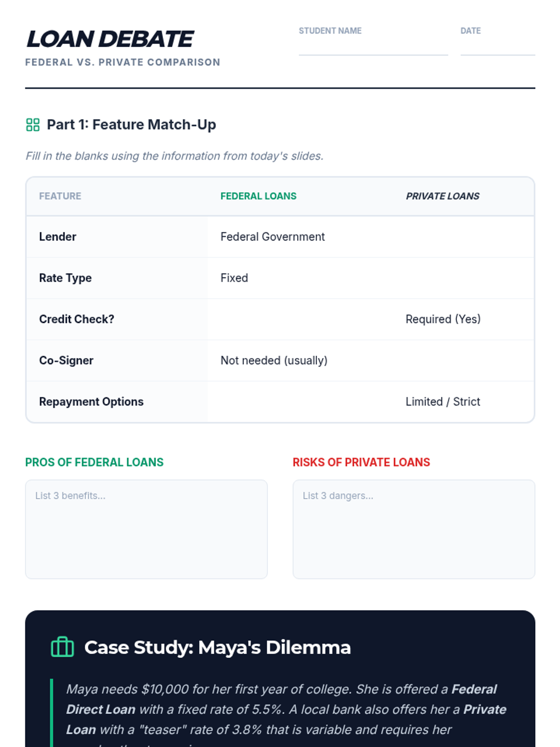
Task: Click the Federal Loans blank in Credit Check row
Action: pyautogui.click(x=300, y=319)
